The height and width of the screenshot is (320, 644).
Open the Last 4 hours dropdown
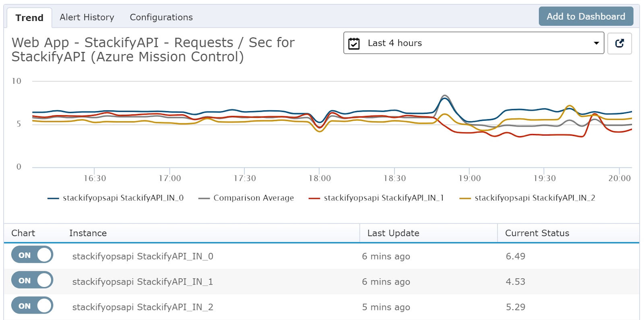pyautogui.click(x=471, y=43)
